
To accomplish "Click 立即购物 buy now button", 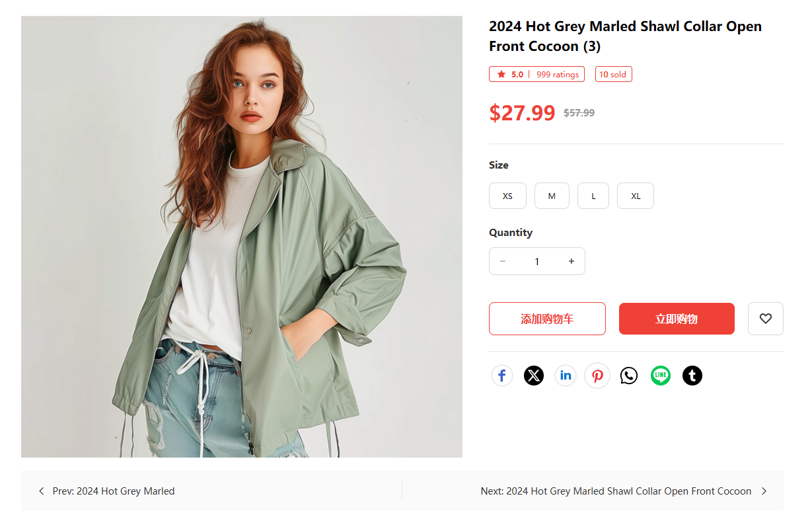I will [x=677, y=319].
